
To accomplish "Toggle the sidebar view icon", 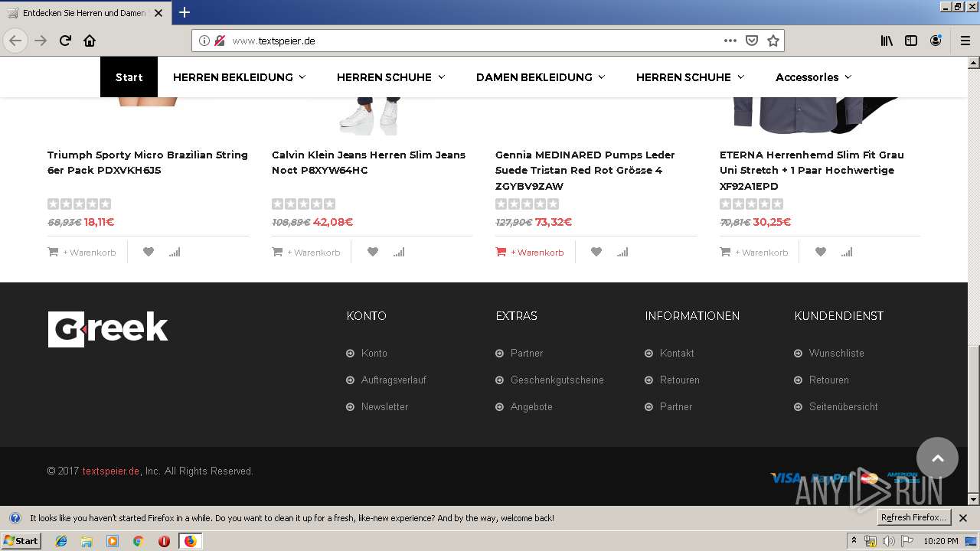I will tap(911, 41).
